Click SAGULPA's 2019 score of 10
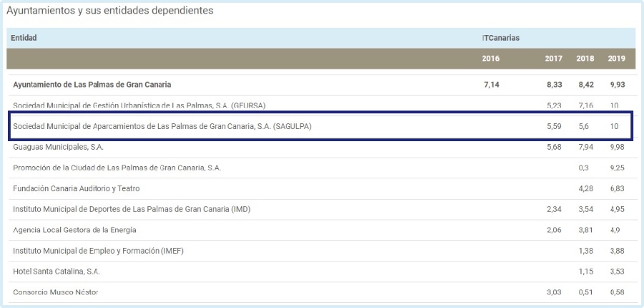This screenshot has width=644, height=308. point(615,126)
